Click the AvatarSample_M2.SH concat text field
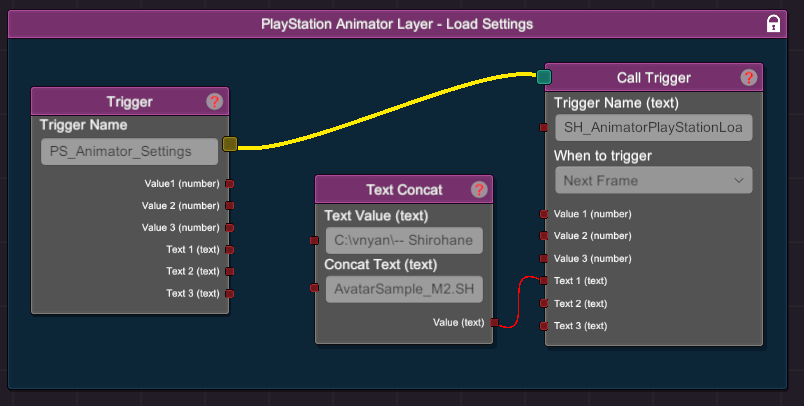Viewport: 804px width, 406px height. pyautogui.click(x=404, y=289)
